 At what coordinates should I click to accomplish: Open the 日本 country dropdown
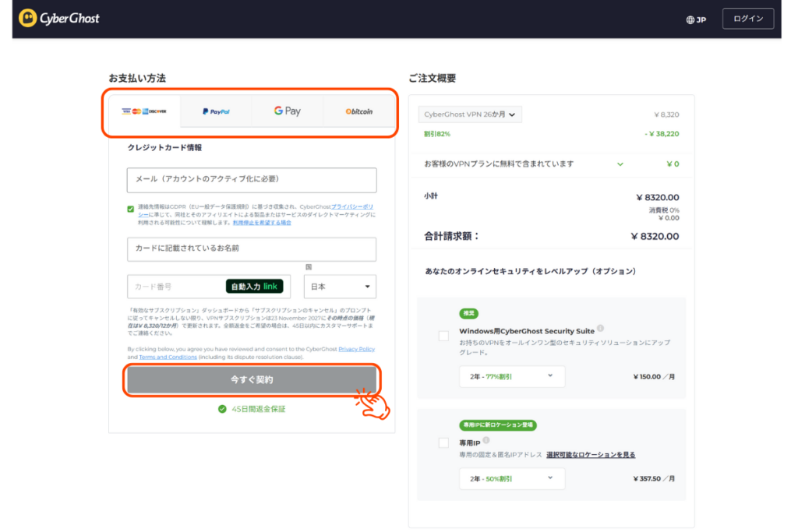[x=340, y=287]
